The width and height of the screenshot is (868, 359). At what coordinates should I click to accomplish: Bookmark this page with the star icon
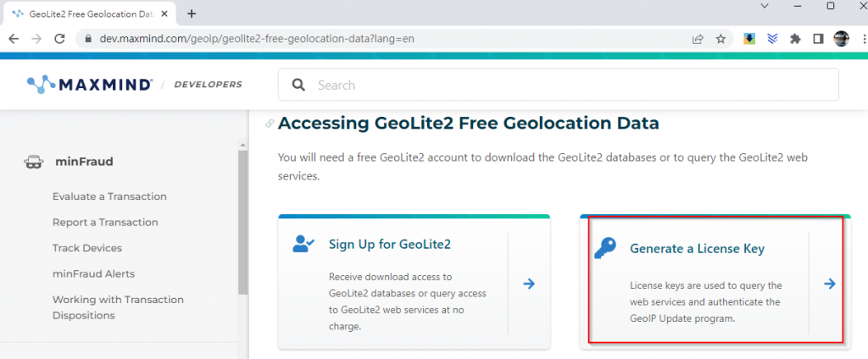point(721,39)
